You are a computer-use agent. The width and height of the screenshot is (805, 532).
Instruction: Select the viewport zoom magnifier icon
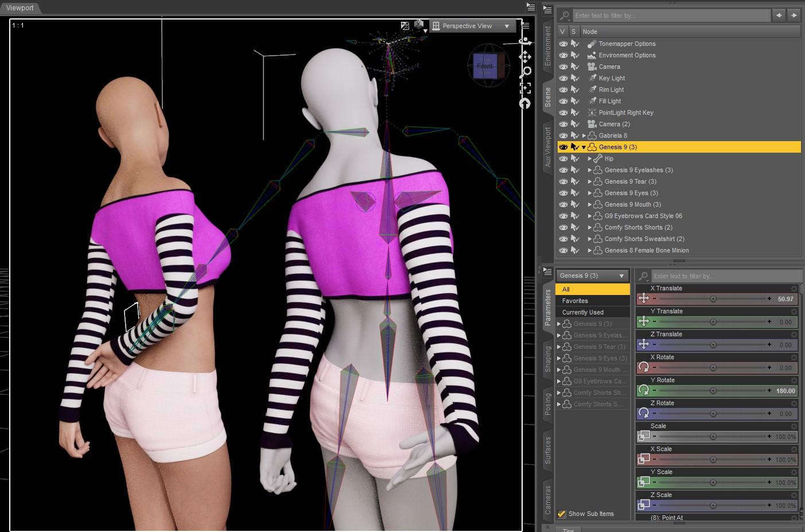pos(524,72)
